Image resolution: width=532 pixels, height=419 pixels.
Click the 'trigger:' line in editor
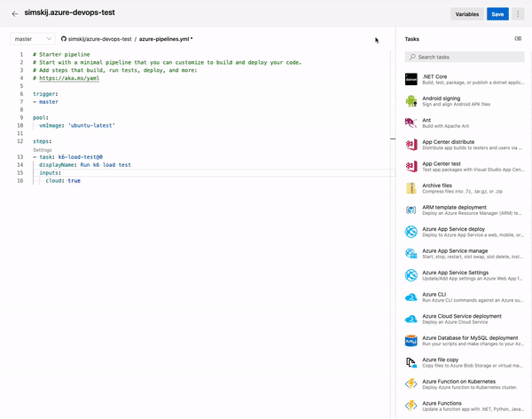(45, 94)
